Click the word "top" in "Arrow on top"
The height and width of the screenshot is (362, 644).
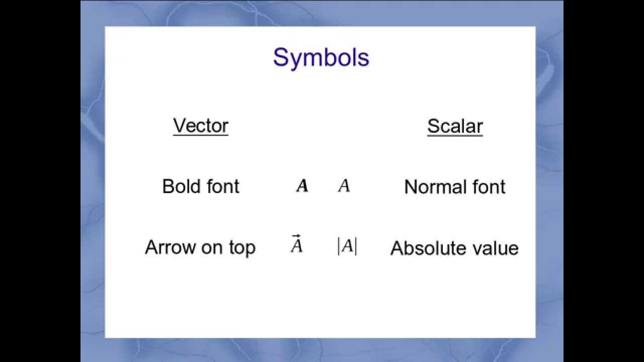point(242,248)
